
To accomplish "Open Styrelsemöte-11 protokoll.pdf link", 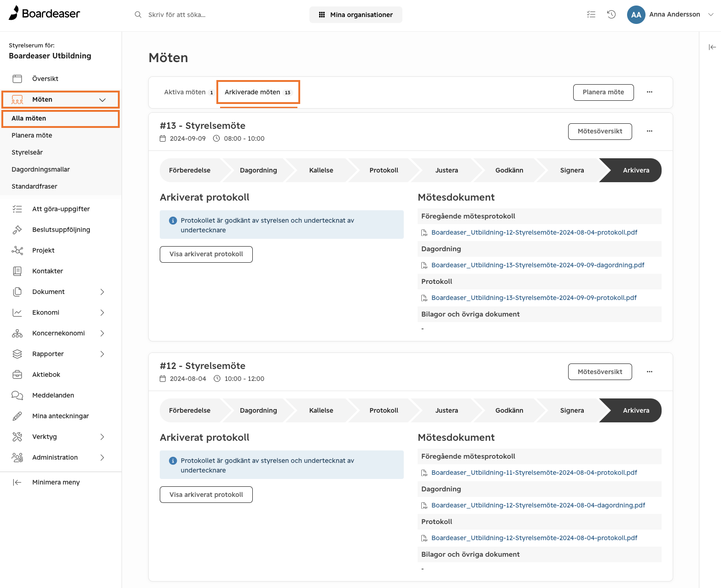I will (534, 473).
